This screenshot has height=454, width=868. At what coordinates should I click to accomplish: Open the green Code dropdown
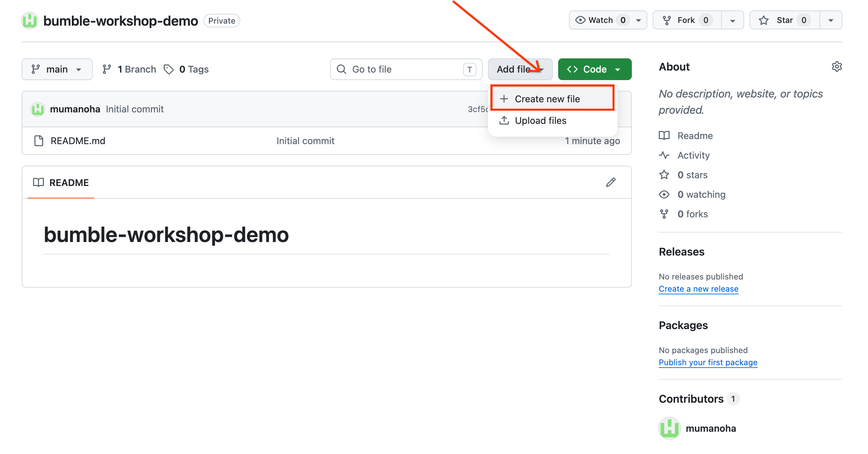[x=595, y=69]
